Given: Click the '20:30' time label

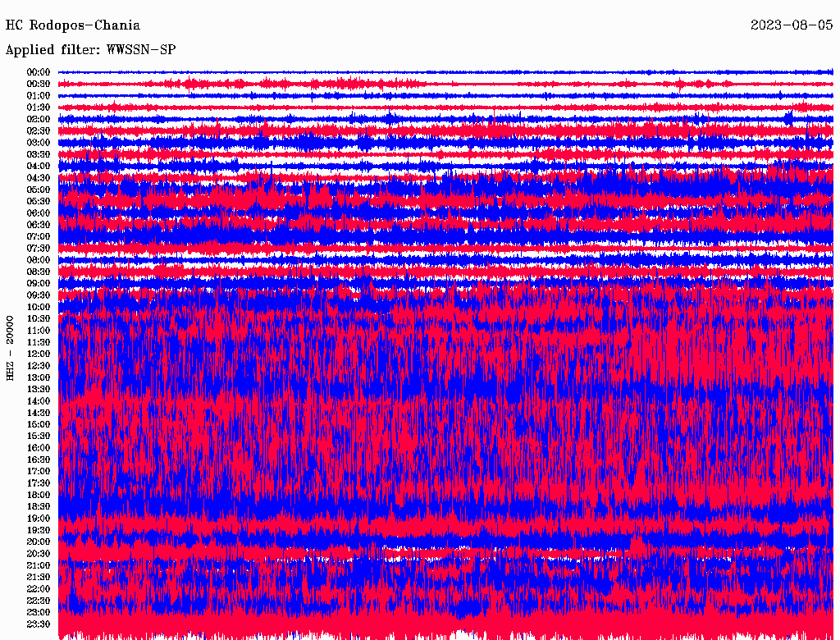Looking at the screenshot, I should coord(39,554).
